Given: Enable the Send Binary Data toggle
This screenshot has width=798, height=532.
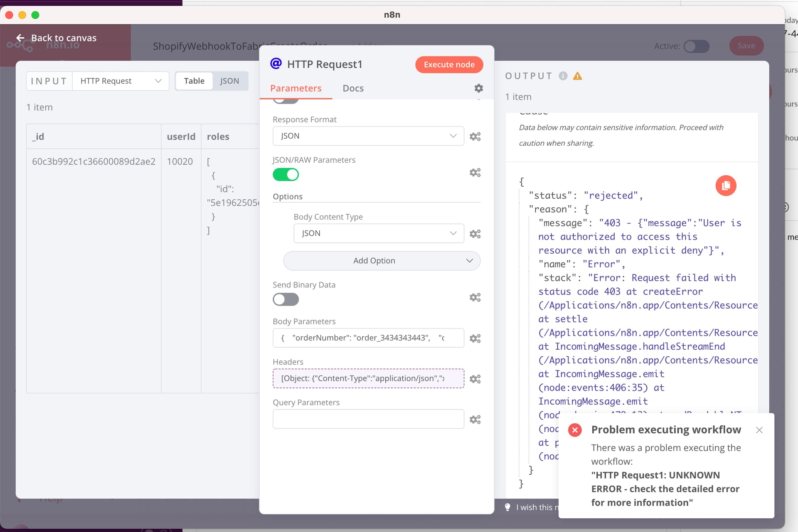Looking at the screenshot, I should pyautogui.click(x=286, y=299).
